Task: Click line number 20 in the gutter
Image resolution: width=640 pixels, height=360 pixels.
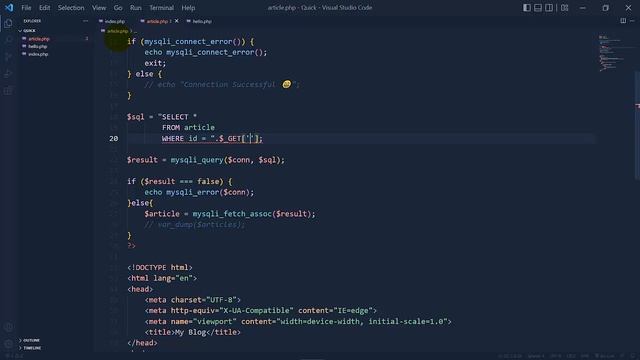Action: [113, 139]
